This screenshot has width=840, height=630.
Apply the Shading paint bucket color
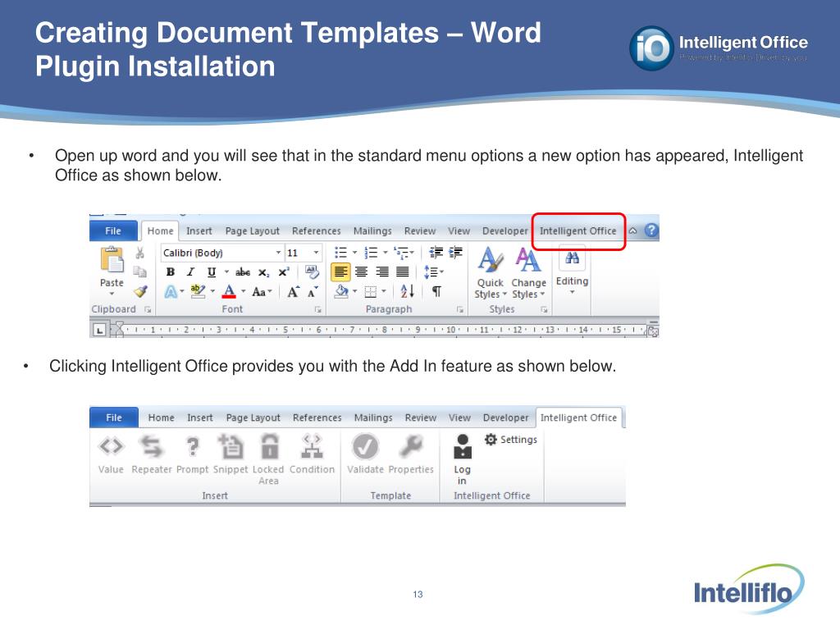click(x=341, y=291)
